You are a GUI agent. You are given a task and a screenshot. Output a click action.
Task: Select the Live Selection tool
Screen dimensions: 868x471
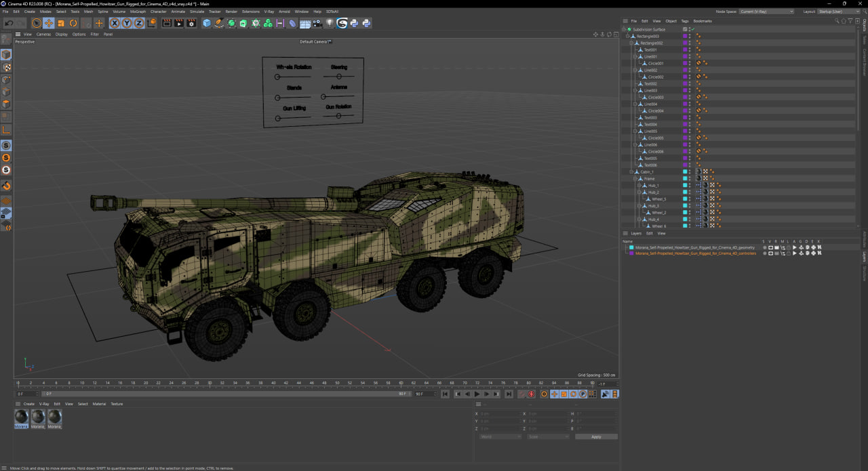(36, 23)
